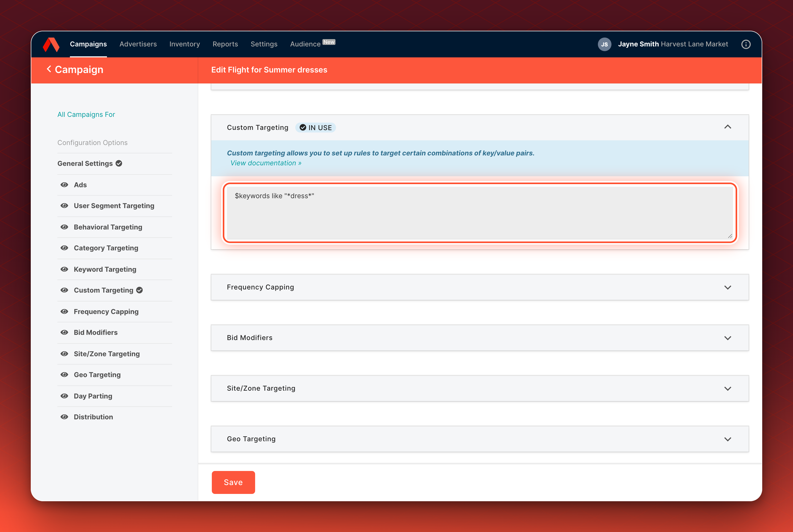Viewport: 793px width, 532px height.
Task: Toggle eye icon for Frequency Capping
Action: pyautogui.click(x=64, y=311)
